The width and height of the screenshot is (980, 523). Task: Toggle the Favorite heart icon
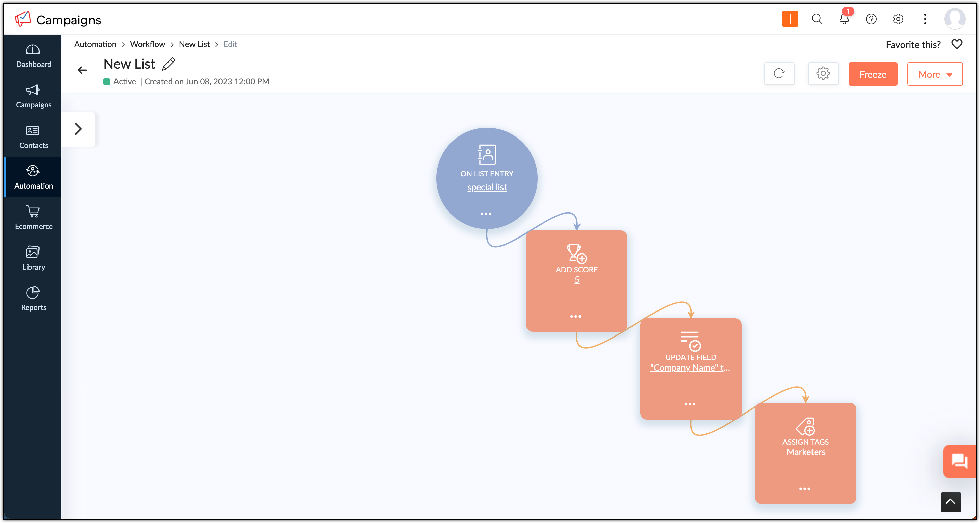pyautogui.click(x=957, y=45)
